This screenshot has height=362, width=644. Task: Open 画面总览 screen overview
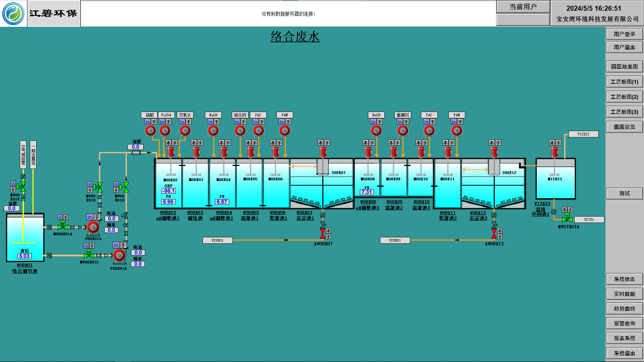(x=624, y=127)
